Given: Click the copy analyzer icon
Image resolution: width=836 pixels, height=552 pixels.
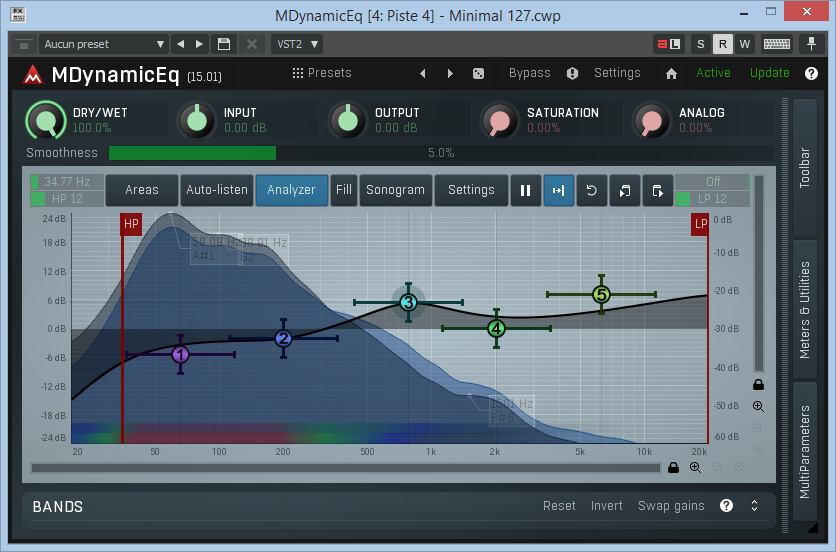Looking at the screenshot, I should coord(624,190).
